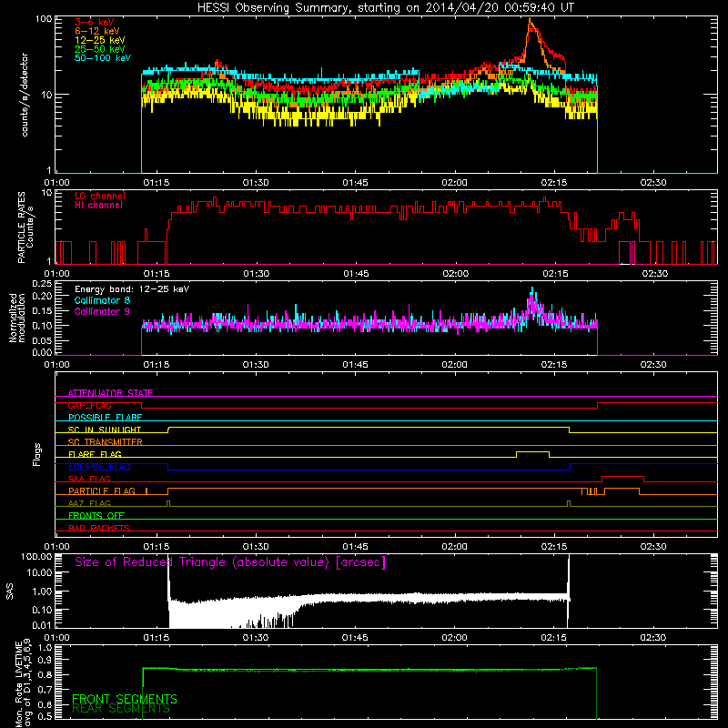Screen dimensions: 728x728
Task: Click the FRONTS_OFF flag label
Action: pos(96,516)
